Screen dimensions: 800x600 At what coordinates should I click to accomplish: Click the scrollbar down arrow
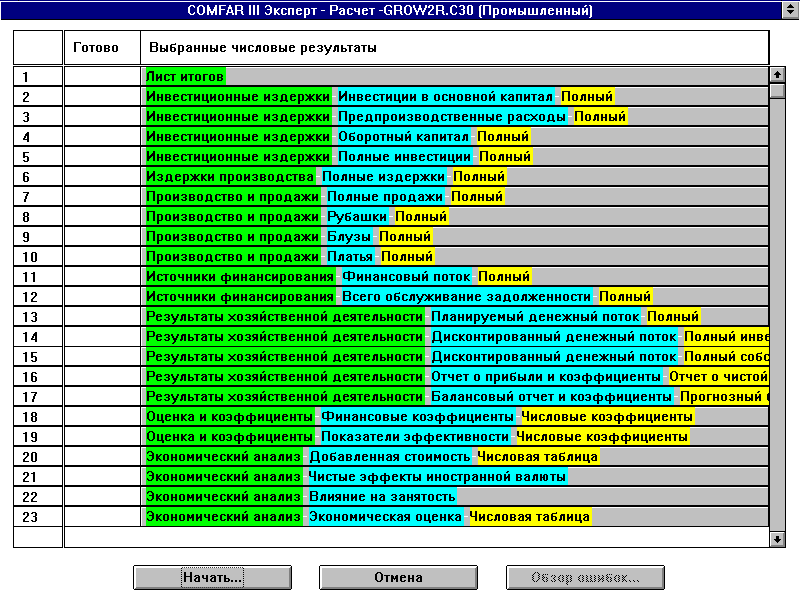(777, 539)
